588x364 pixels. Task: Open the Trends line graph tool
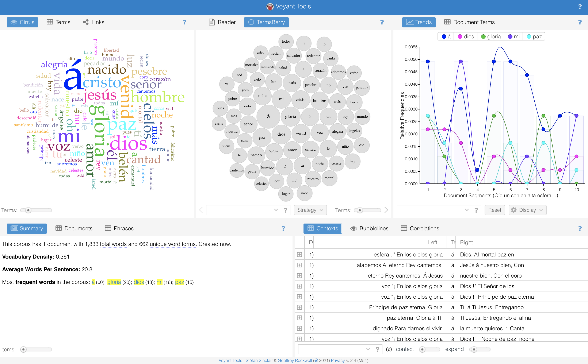click(x=419, y=22)
